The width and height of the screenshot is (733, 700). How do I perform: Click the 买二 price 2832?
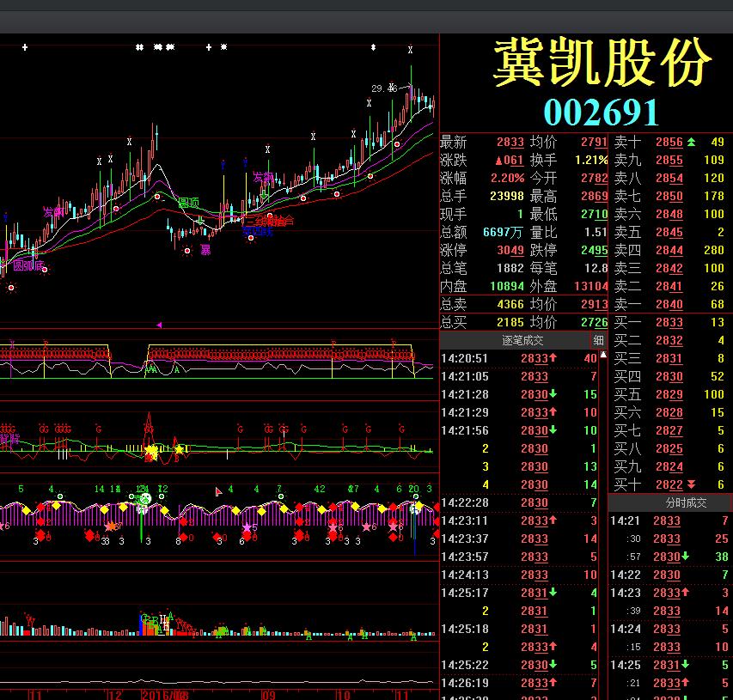[669, 341]
